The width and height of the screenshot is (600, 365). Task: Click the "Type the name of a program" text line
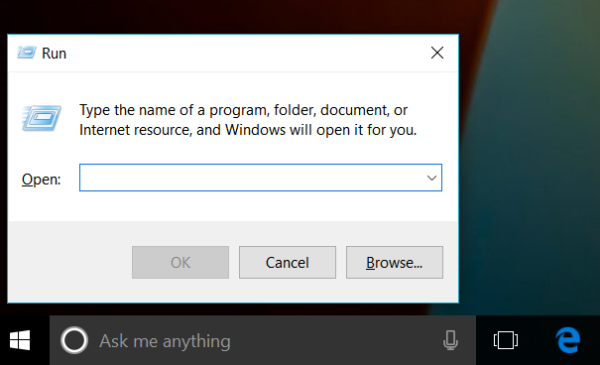[x=243, y=110]
